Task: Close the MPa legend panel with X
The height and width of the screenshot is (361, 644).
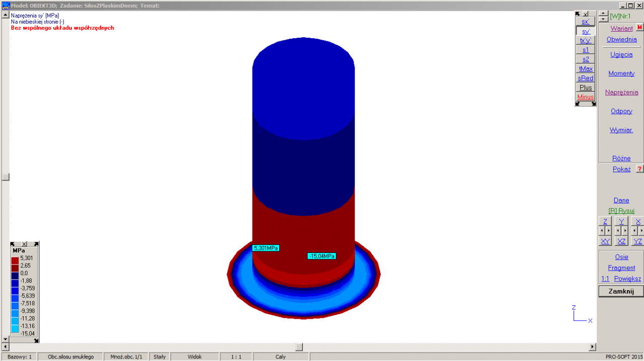Action: pos(24,244)
